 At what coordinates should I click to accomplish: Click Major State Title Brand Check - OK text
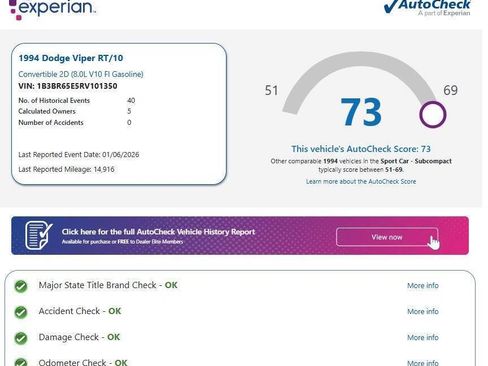[x=108, y=285]
